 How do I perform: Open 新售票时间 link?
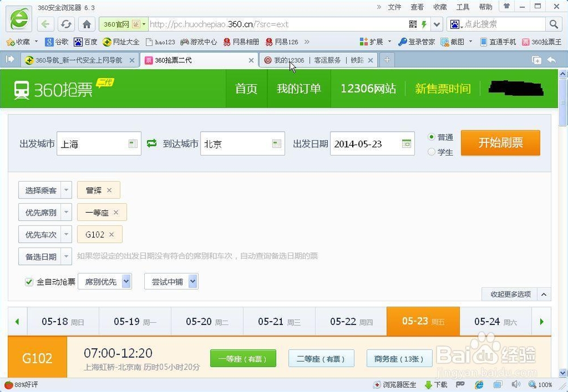(x=442, y=88)
